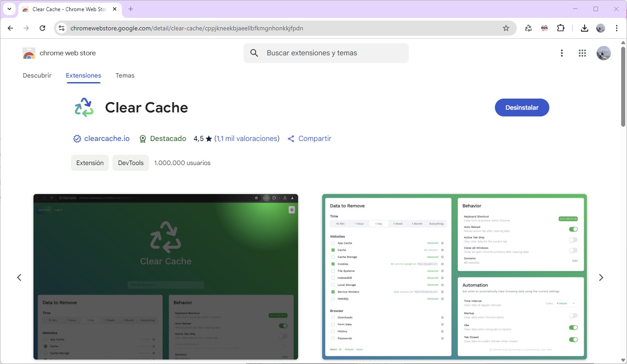627x364 pixels.
Task: Click the Desinstalar button
Action: [x=522, y=108]
